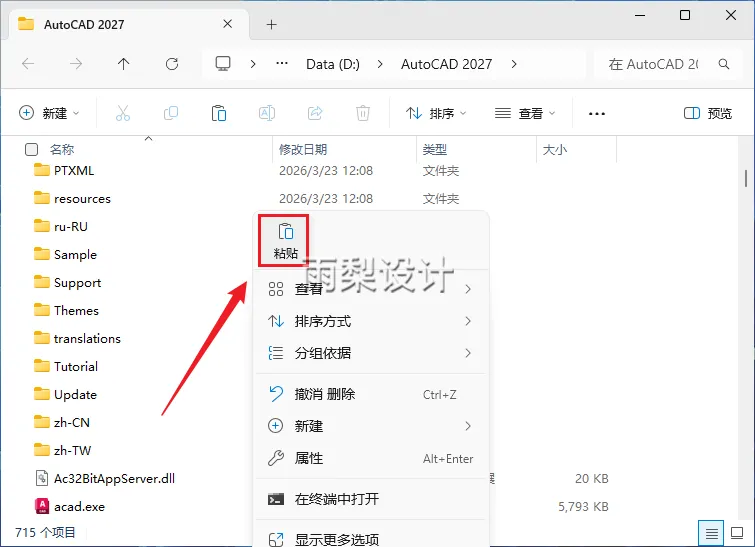Click the Delete trash icon in the toolbar
The height and width of the screenshot is (547, 755).
(x=363, y=113)
